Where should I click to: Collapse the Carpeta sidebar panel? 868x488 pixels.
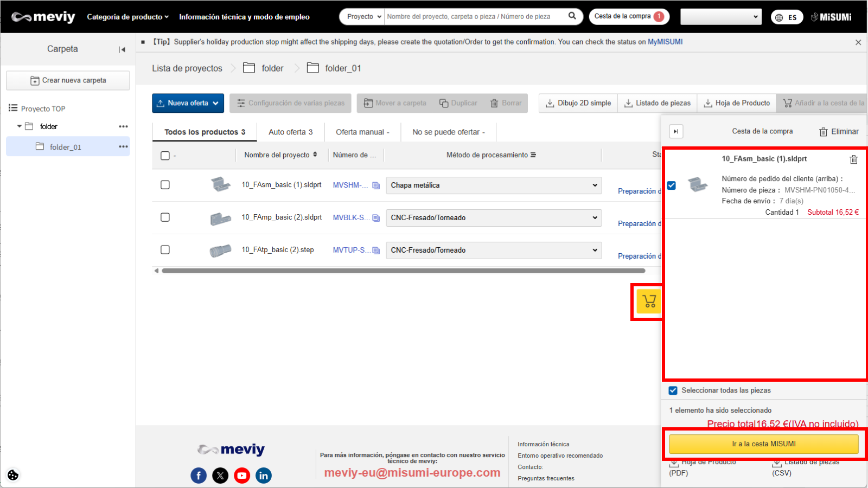click(x=122, y=49)
